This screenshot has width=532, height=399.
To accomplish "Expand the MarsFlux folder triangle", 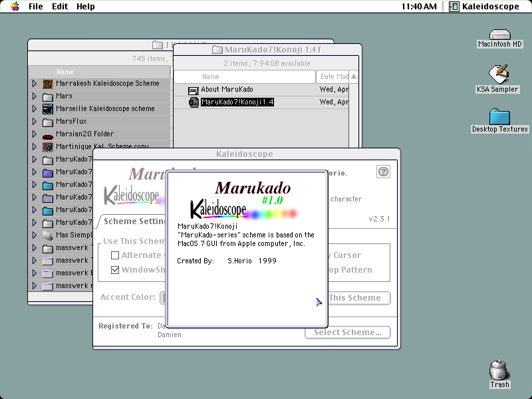I will [x=35, y=121].
